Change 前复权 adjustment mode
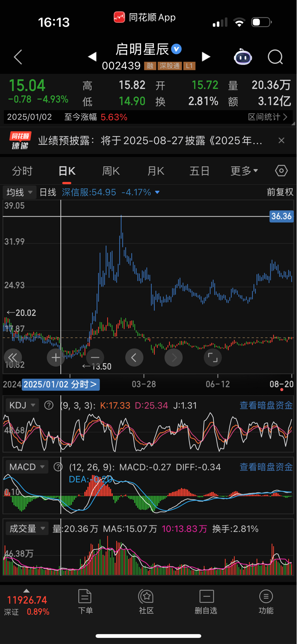 (280, 192)
